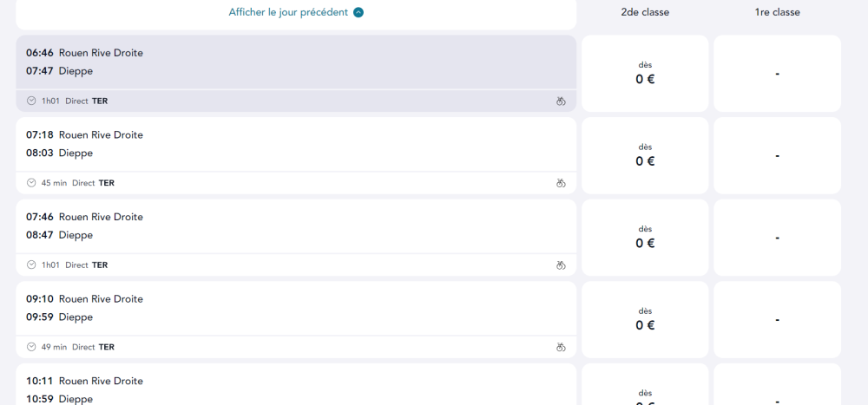Click clock icon beside 45 min duration
This screenshot has height=405, width=868.
point(32,183)
